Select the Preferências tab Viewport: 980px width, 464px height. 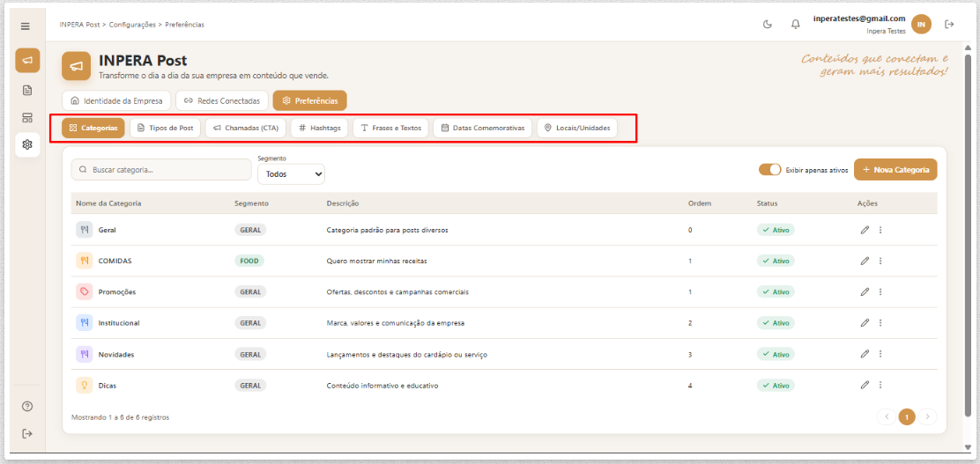pyautogui.click(x=310, y=100)
